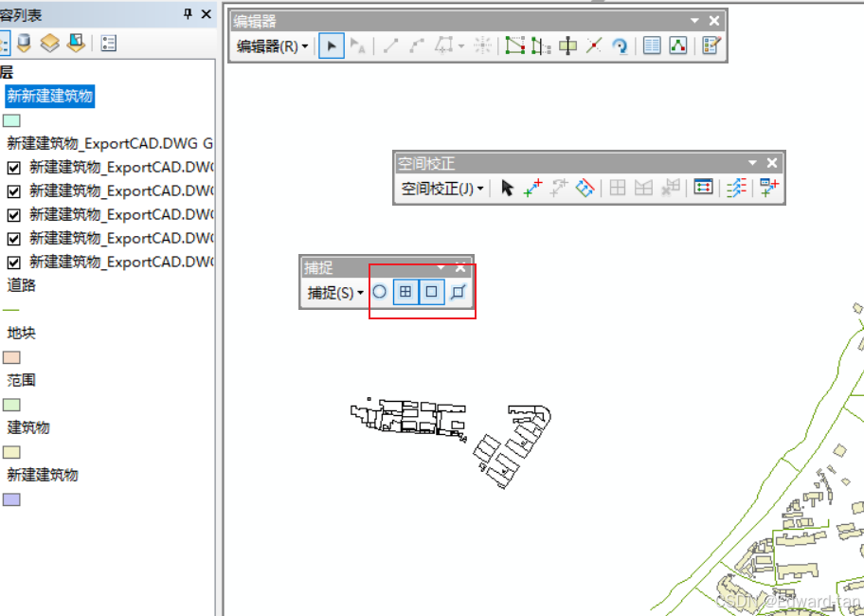Select the 新建建筑物_ExportCAD.DWG Group layer
The height and width of the screenshot is (616, 864).
coord(110,144)
